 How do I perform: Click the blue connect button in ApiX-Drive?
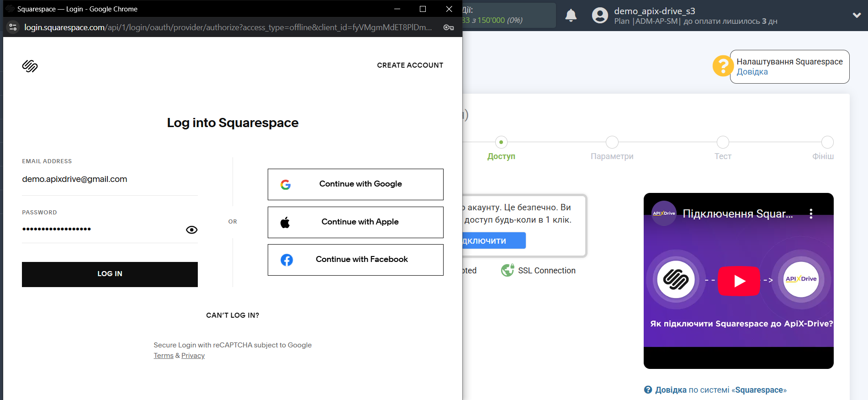click(x=494, y=240)
